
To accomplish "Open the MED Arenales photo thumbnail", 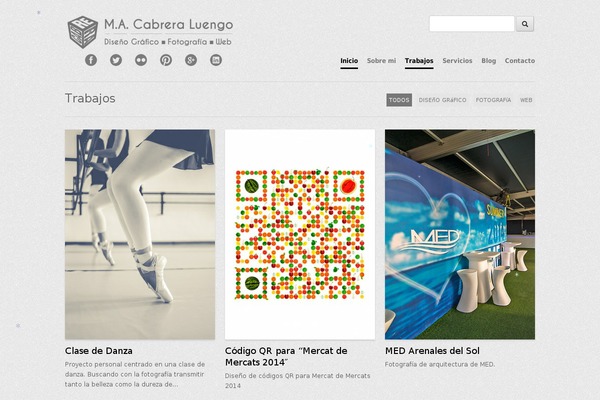I will pos(460,234).
